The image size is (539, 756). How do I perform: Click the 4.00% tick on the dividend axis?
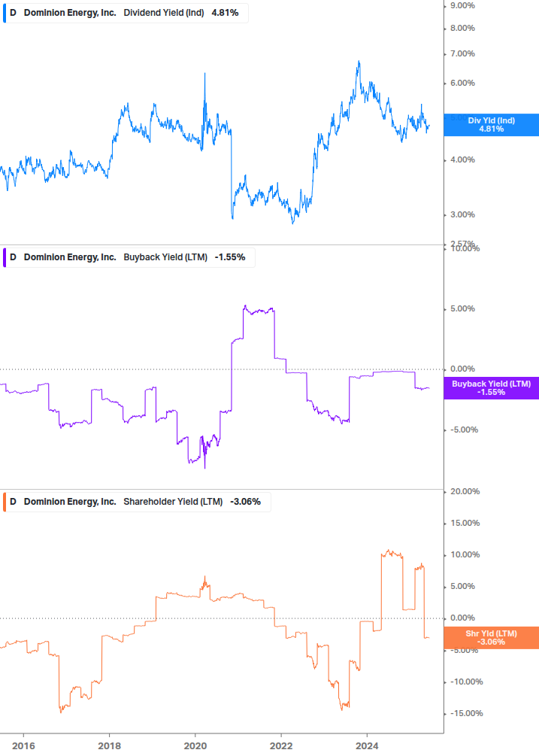click(462, 160)
